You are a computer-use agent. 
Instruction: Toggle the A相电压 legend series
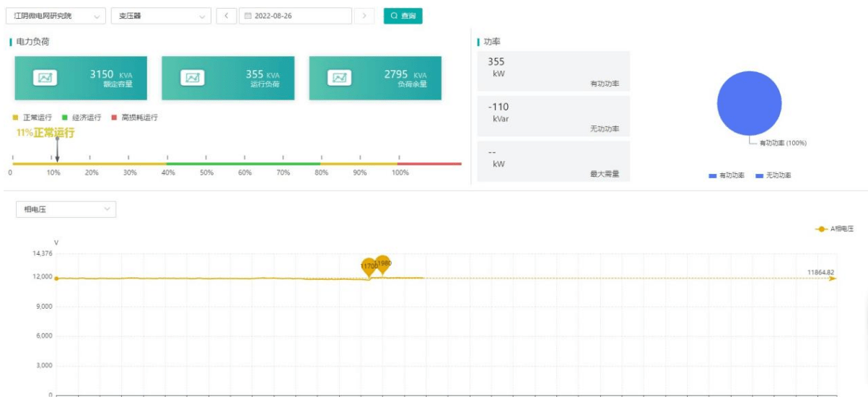pos(835,229)
